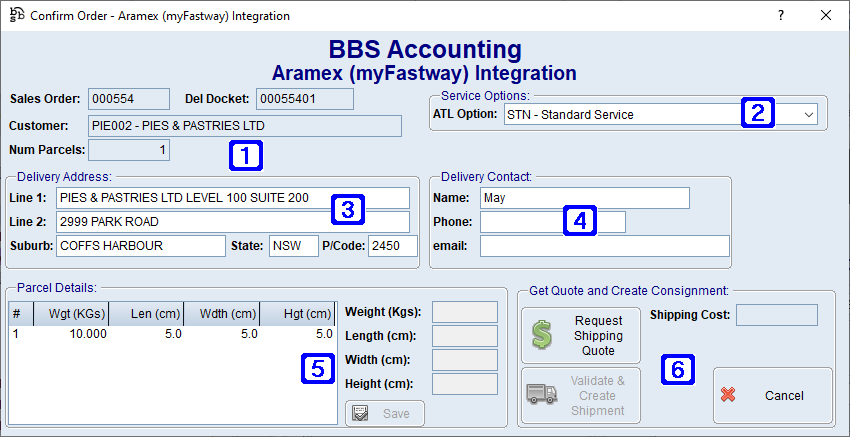Select the contact email field

(x=604, y=246)
